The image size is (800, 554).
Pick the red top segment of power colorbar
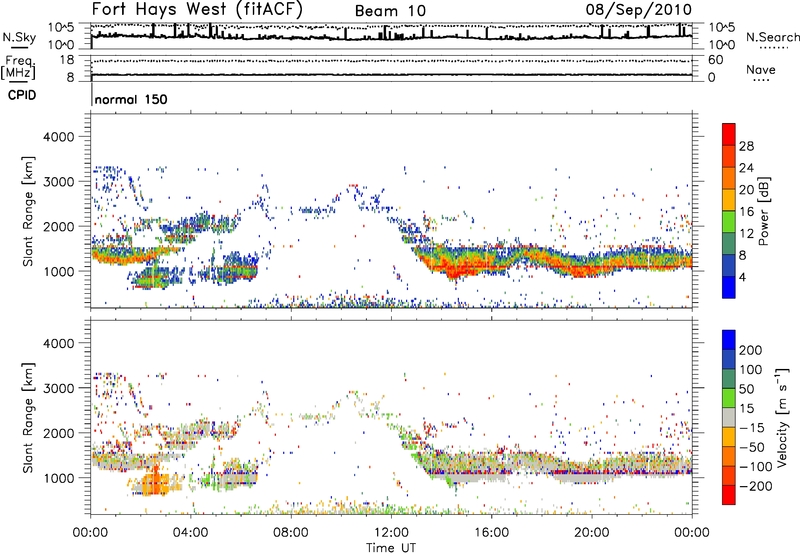[x=729, y=135]
